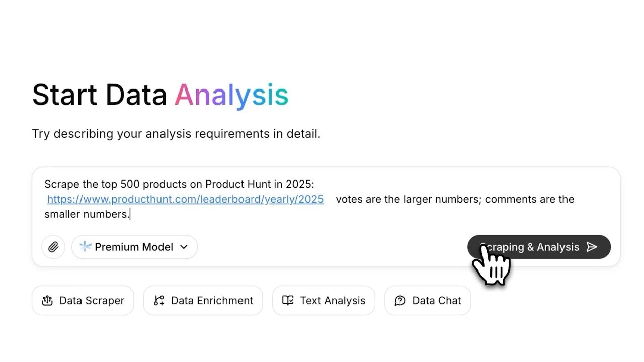Choose the Text Analysis option label
The width and height of the screenshot is (644, 362).
pos(333,301)
